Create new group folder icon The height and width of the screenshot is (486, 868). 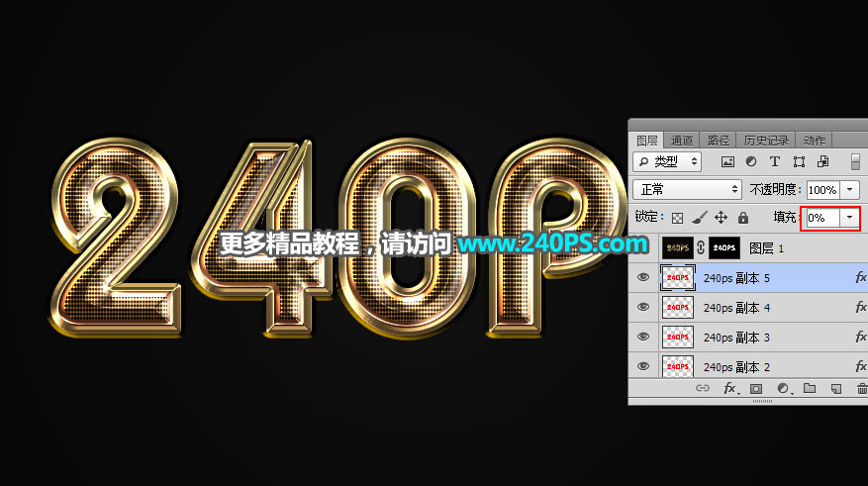809,389
